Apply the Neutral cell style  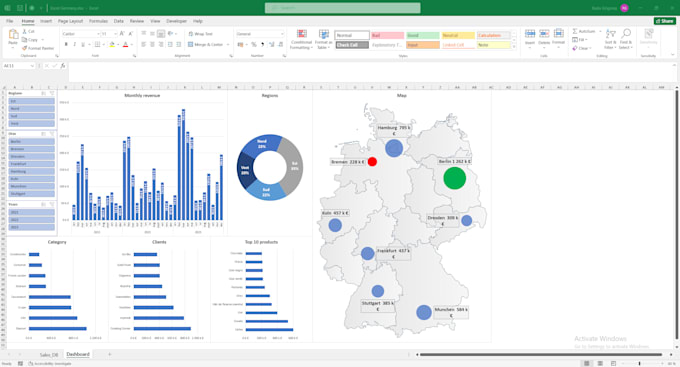pos(458,35)
